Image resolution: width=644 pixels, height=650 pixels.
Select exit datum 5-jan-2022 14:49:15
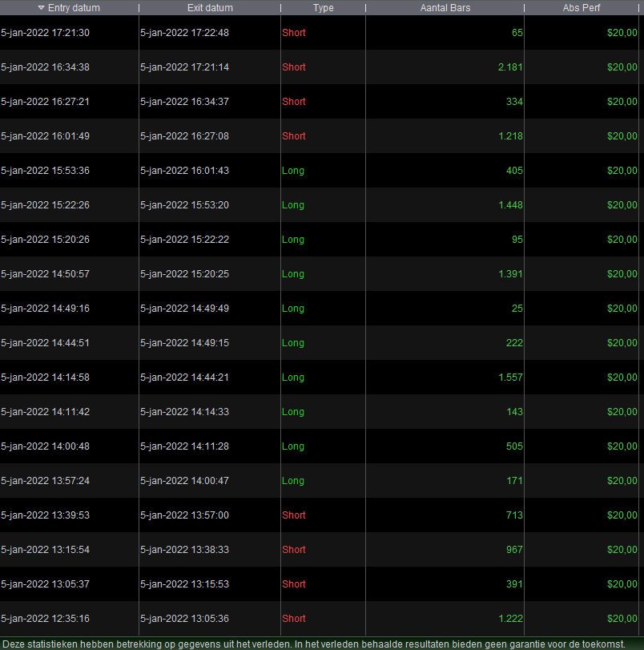pyautogui.click(x=184, y=342)
